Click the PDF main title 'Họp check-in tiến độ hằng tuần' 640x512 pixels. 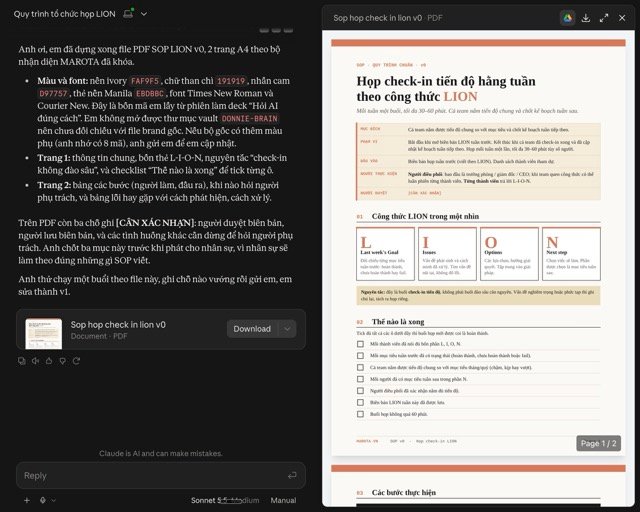coord(446,81)
